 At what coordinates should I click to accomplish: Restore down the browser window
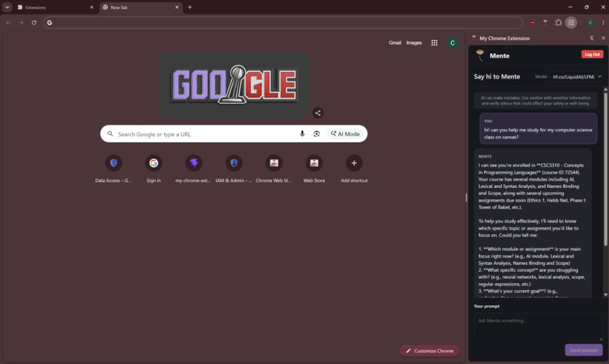[586, 7]
